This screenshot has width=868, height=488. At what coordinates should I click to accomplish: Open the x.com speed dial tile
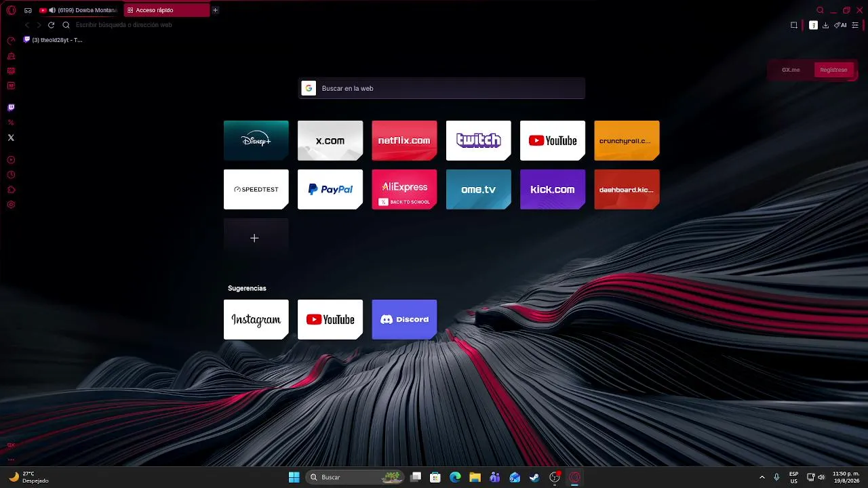[x=330, y=140]
